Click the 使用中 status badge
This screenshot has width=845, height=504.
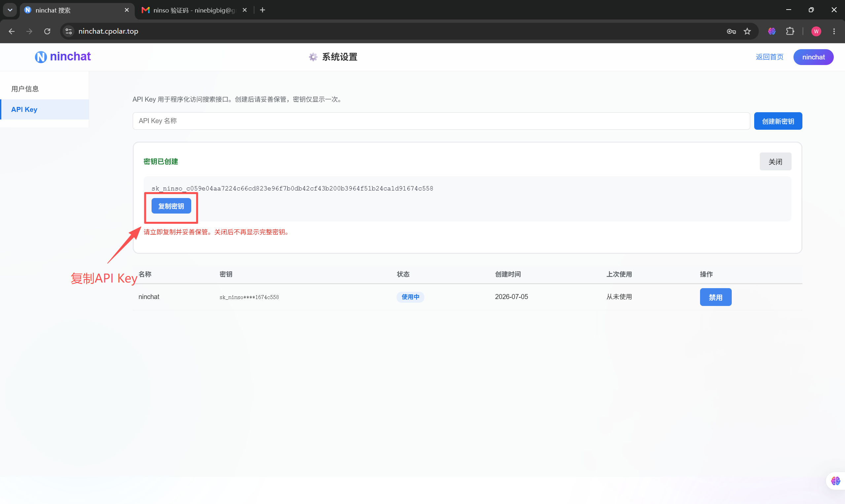point(410,297)
